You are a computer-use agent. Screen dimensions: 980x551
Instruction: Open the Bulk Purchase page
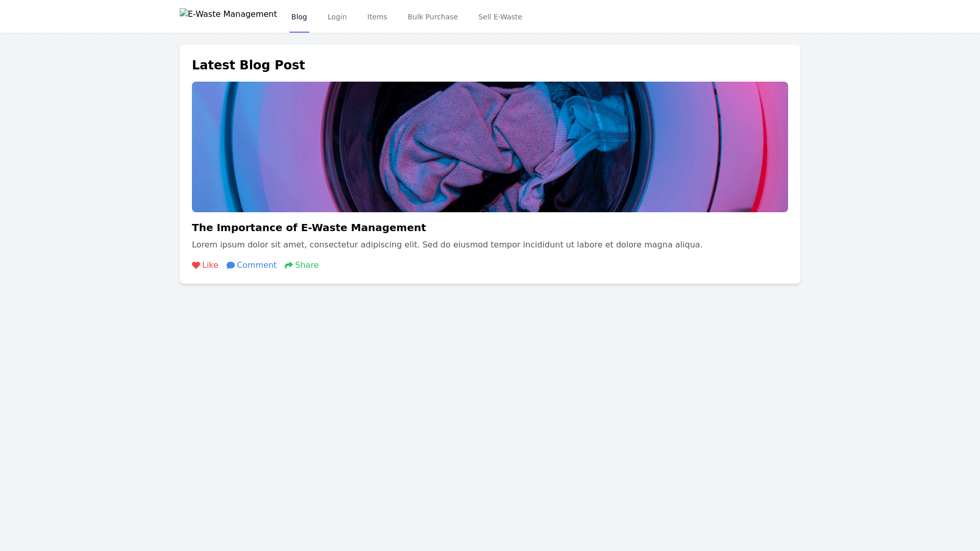coord(433,17)
